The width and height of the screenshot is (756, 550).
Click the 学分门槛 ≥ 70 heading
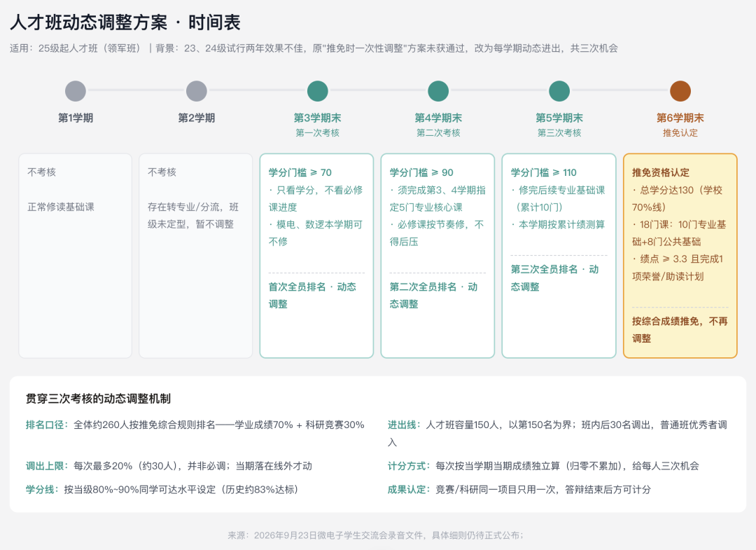[x=300, y=172]
